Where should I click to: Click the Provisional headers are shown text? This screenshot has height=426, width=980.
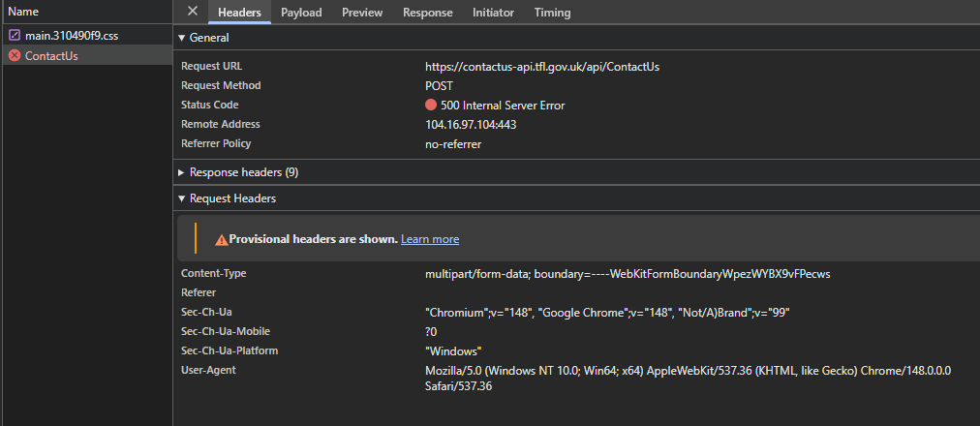point(313,239)
